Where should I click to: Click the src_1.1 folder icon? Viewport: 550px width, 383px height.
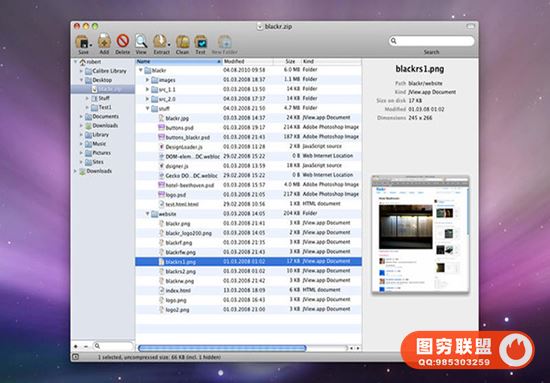coord(155,89)
